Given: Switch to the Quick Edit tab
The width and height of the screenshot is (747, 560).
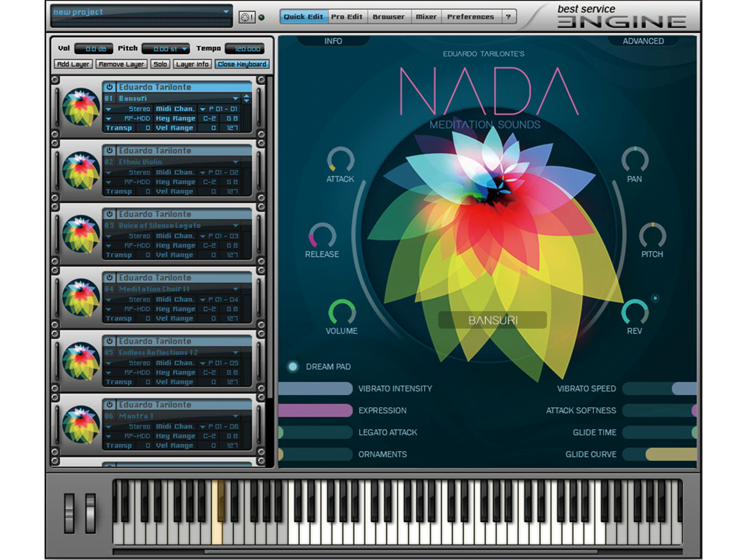Looking at the screenshot, I should (x=303, y=17).
